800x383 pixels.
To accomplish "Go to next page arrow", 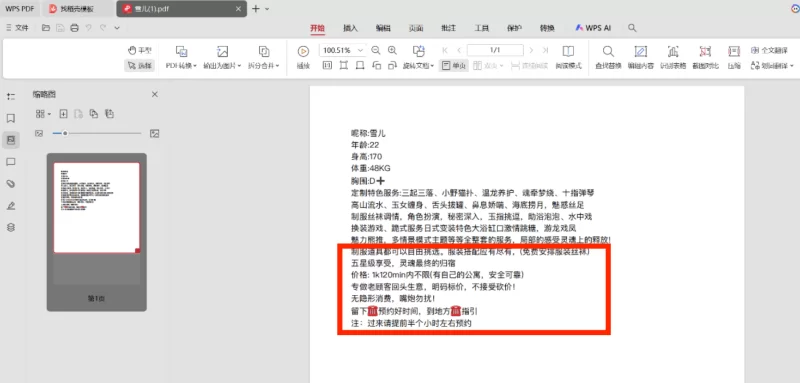I will pyautogui.click(x=531, y=50).
